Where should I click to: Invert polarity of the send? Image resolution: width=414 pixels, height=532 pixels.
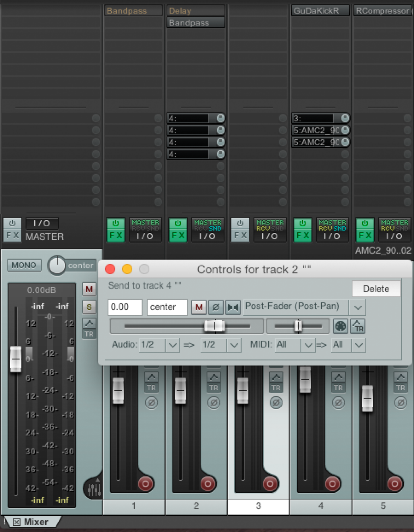(x=216, y=307)
